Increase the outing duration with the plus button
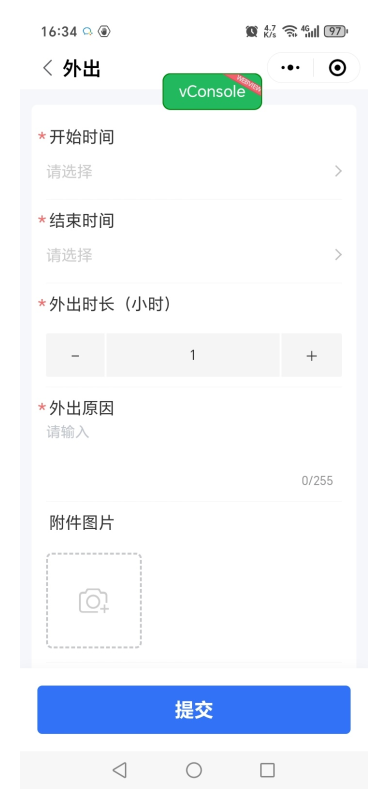377x801 pixels. click(312, 355)
